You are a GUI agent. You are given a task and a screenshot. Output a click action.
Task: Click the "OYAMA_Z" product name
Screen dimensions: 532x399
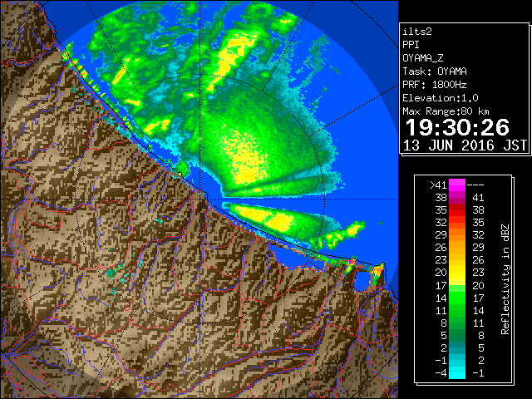click(423, 58)
